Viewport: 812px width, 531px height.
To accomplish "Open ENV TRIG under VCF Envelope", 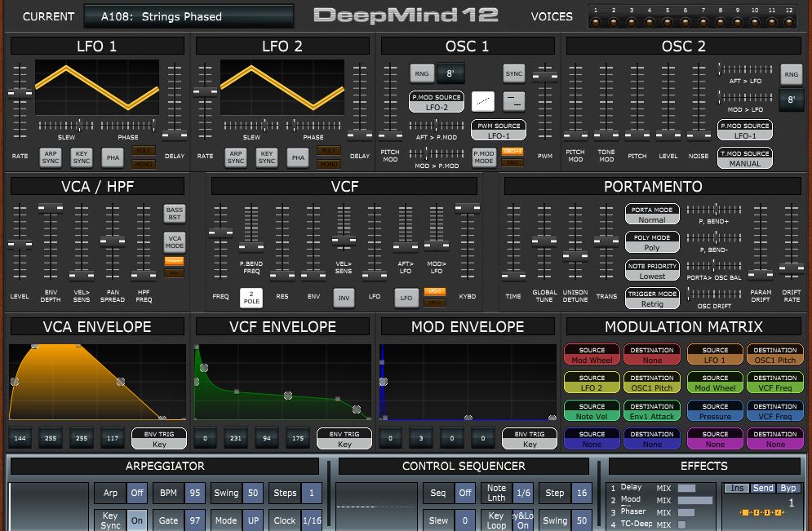I will tap(344, 438).
